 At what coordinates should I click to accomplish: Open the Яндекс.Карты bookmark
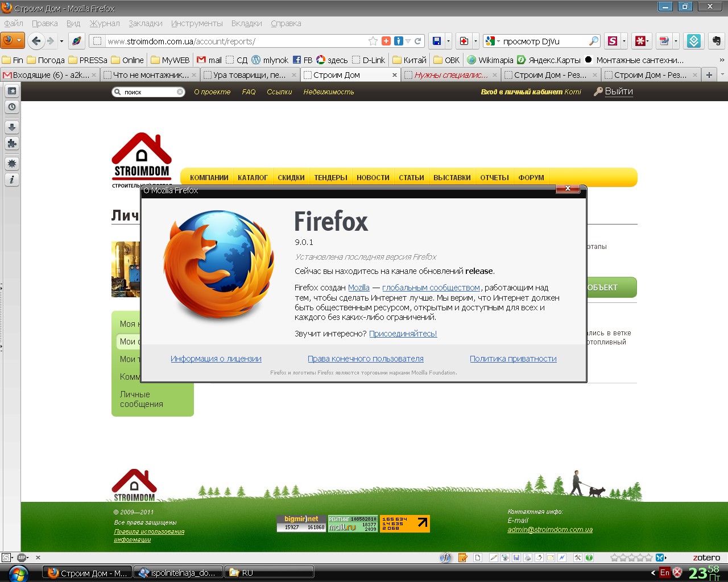point(548,60)
